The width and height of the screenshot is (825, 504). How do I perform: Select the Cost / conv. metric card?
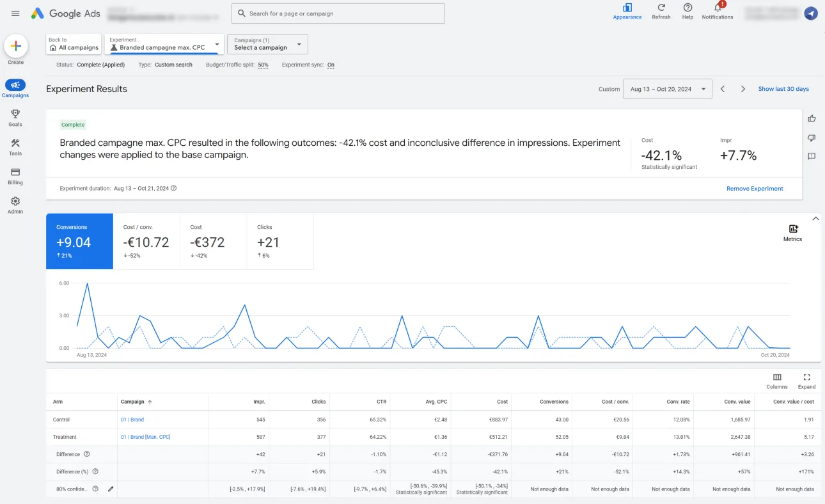146,241
